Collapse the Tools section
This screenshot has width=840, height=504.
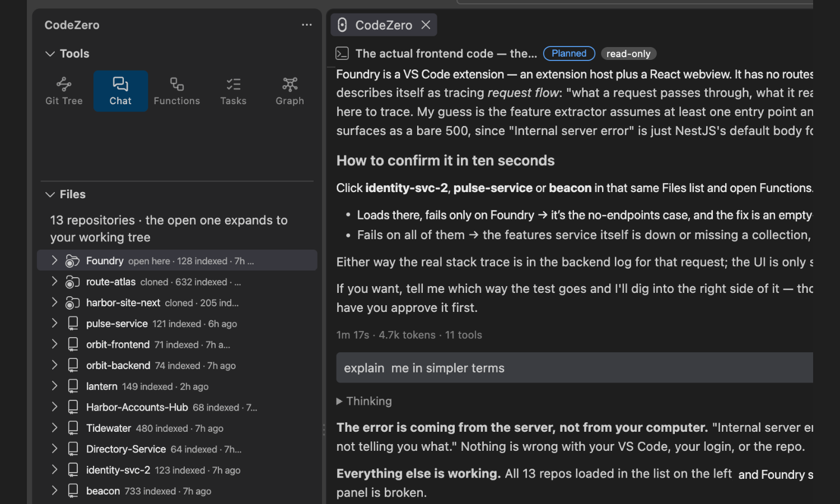click(50, 54)
